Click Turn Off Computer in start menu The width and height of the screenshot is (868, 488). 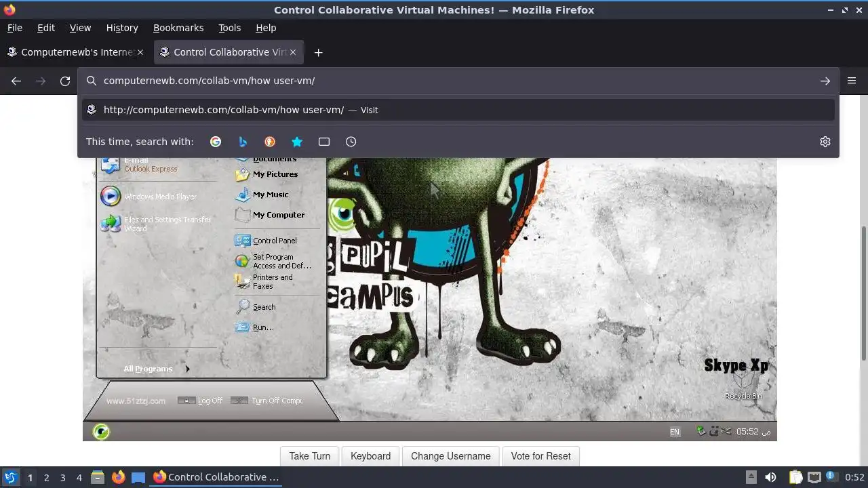267,401
